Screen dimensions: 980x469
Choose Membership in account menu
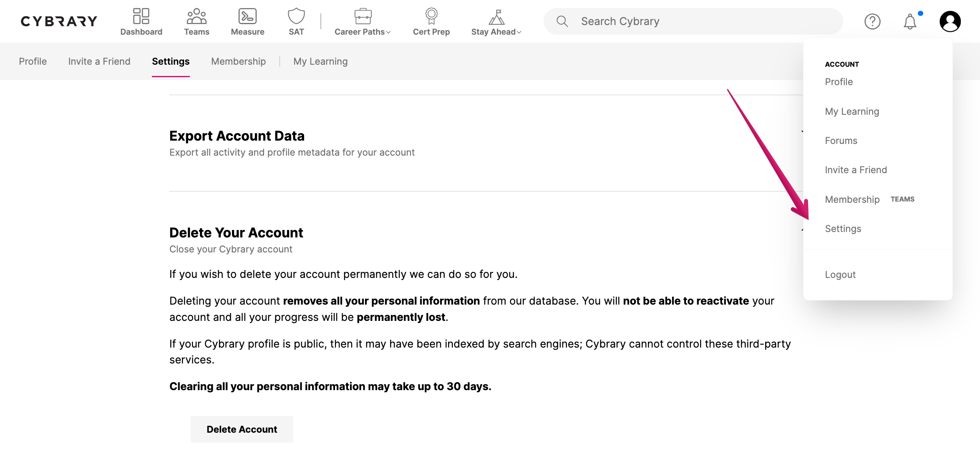click(x=852, y=199)
